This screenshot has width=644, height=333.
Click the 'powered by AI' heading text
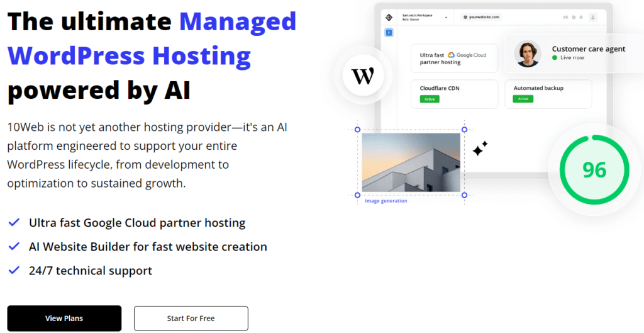coord(99,90)
